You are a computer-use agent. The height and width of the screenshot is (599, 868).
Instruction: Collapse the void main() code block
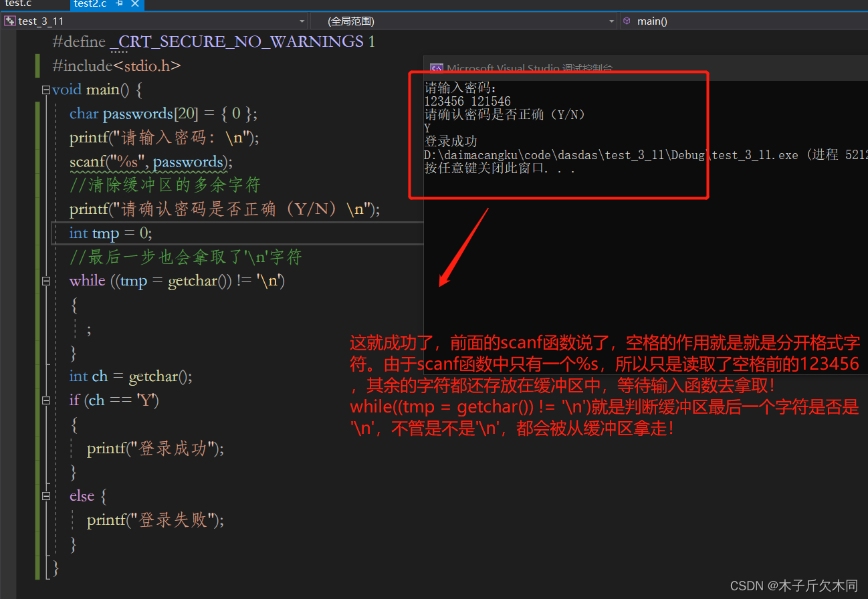coord(45,90)
